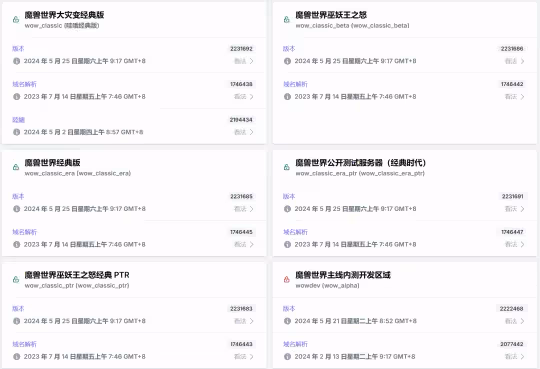This screenshot has height=369, width=540.
Task: Expand the chevron under badge 2231691
Action: pyautogui.click(x=522, y=209)
